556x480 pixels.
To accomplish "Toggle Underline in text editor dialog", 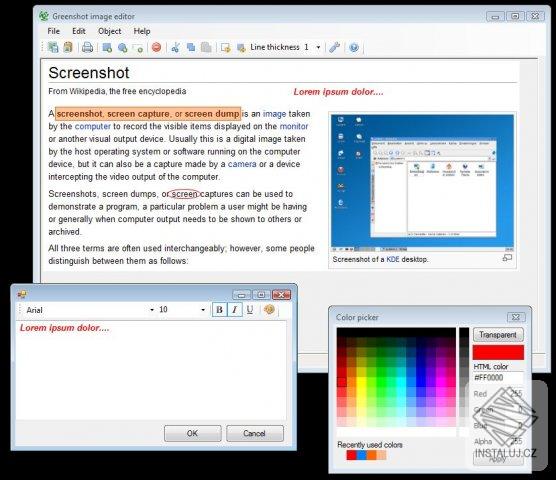I will (x=250, y=310).
